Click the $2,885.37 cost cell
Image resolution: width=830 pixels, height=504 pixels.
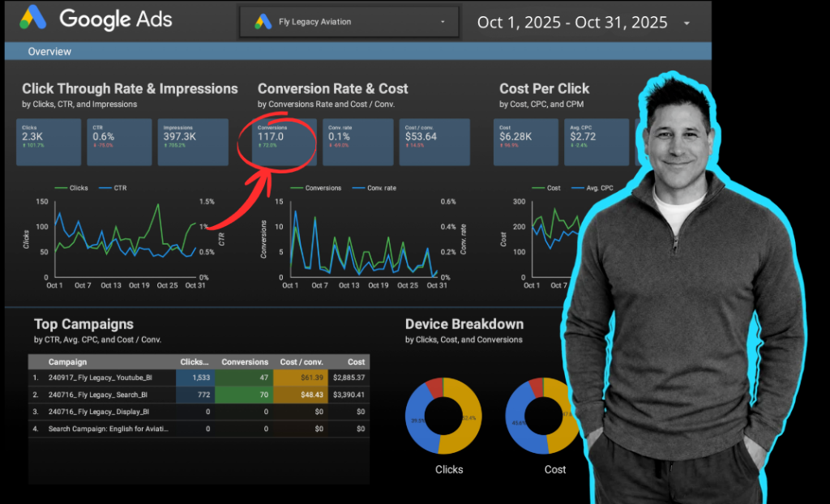[x=349, y=378]
